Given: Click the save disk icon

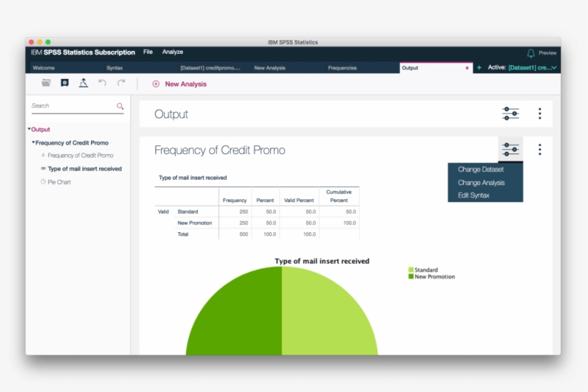Looking at the screenshot, I should pos(65,83).
